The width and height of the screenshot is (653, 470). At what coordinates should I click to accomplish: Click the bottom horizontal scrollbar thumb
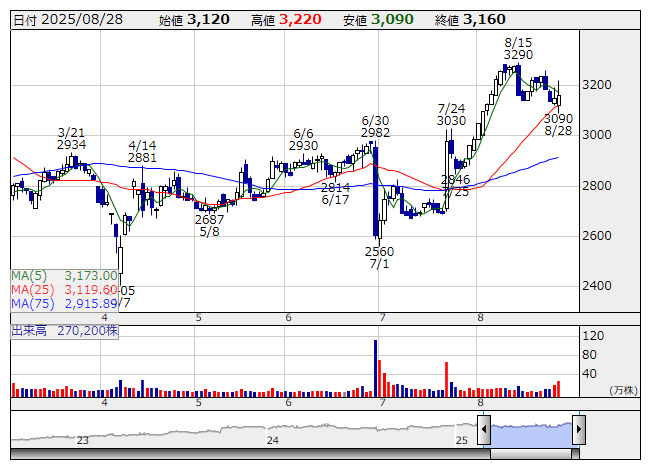531,454
